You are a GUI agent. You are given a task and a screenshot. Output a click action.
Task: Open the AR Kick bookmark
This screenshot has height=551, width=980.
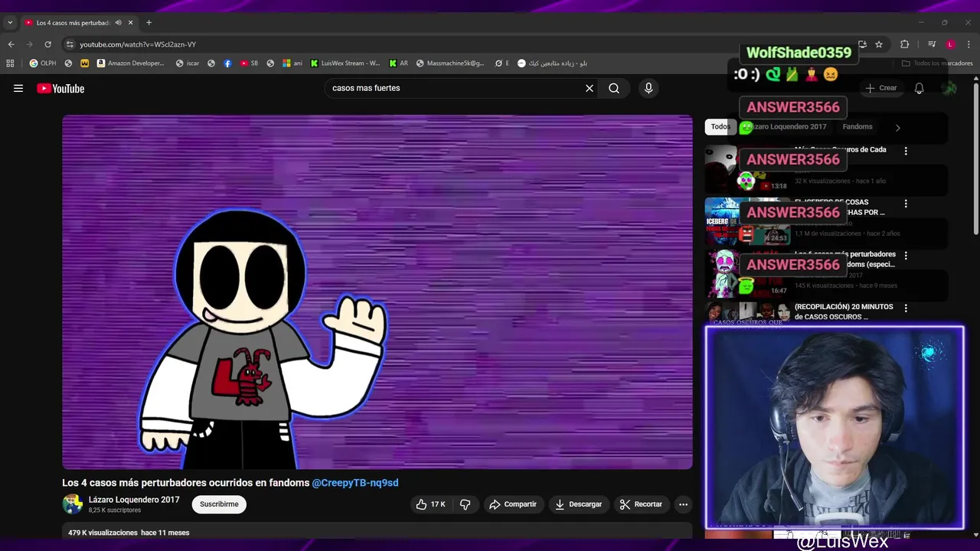[399, 64]
